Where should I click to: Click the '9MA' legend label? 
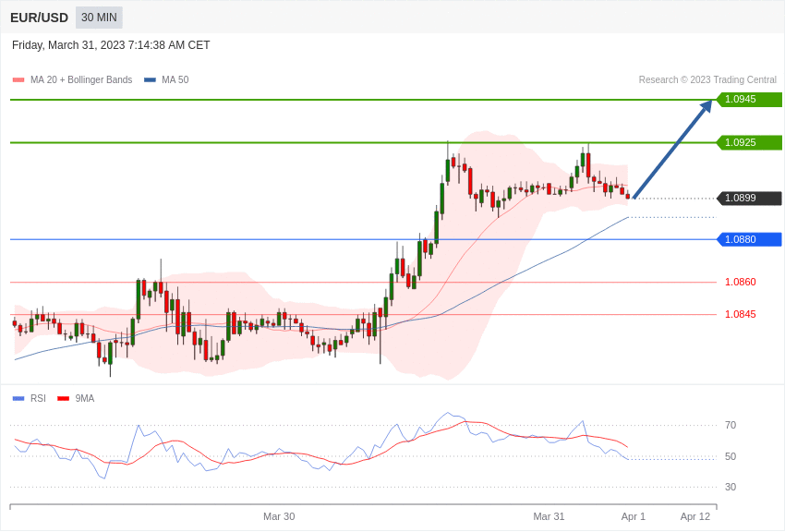[x=85, y=398]
